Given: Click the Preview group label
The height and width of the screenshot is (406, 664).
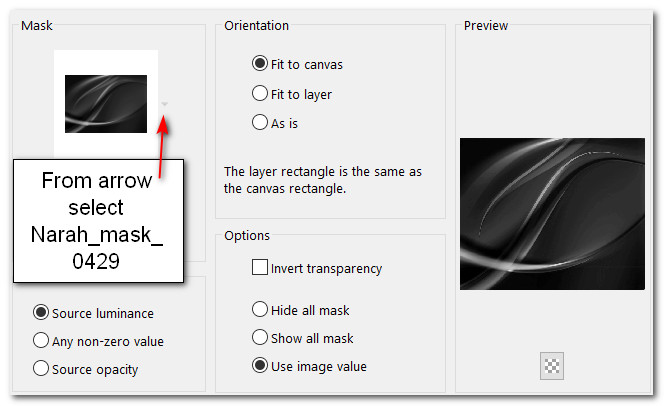Looking at the screenshot, I should point(486,26).
